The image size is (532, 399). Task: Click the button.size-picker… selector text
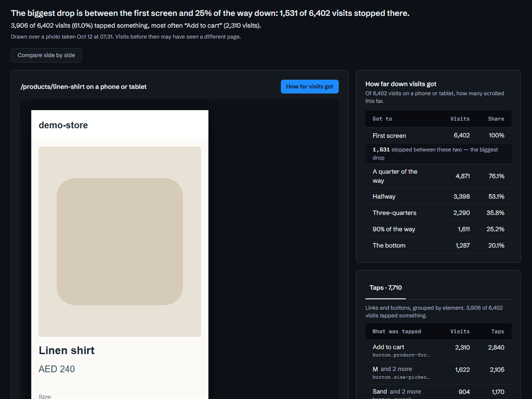point(401,377)
